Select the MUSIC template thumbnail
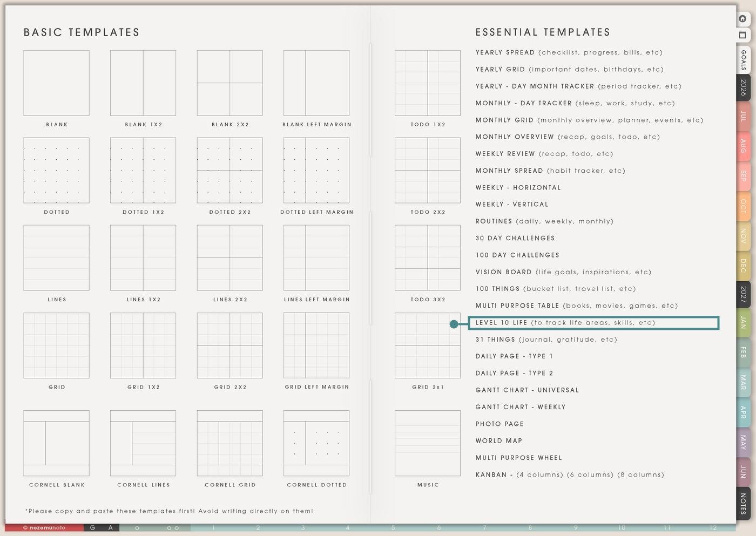The height and width of the screenshot is (536, 756). click(x=428, y=443)
